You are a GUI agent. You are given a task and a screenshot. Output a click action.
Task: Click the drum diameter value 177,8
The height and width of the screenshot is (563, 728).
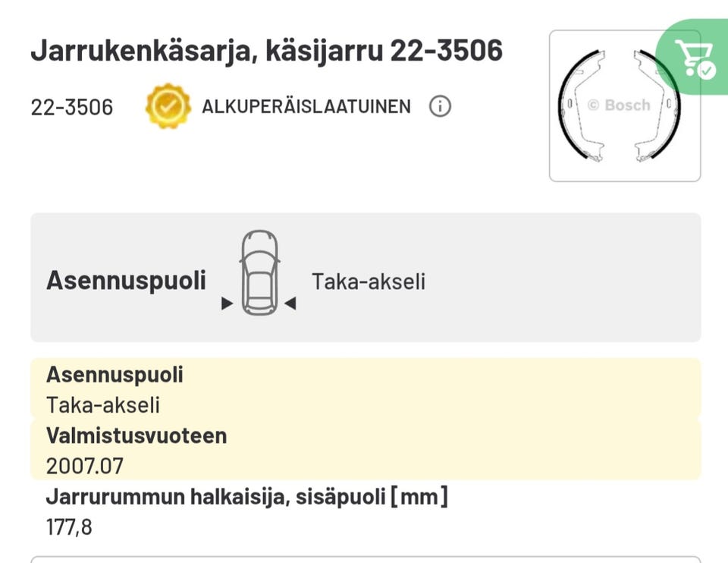pos(69,527)
